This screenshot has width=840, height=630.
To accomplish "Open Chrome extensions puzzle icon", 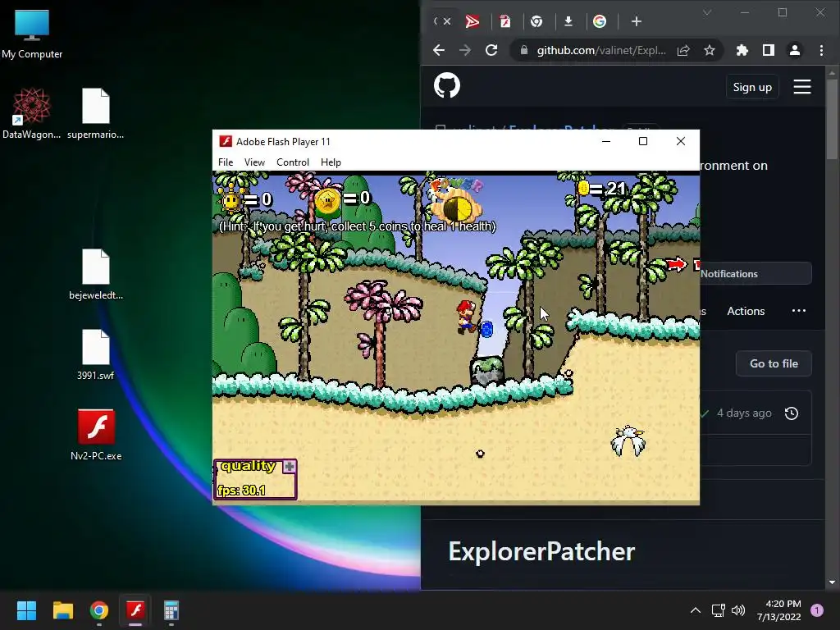I will coord(742,50).
